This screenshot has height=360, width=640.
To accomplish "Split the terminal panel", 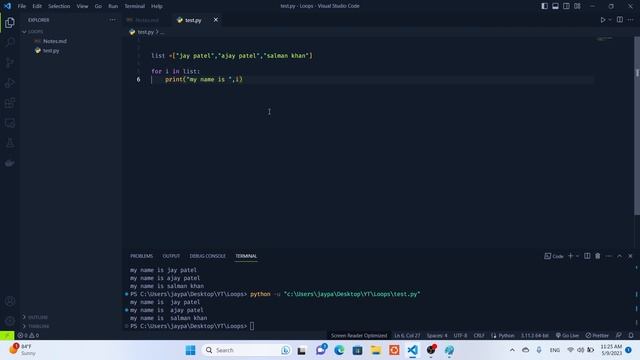I will 587,256.
